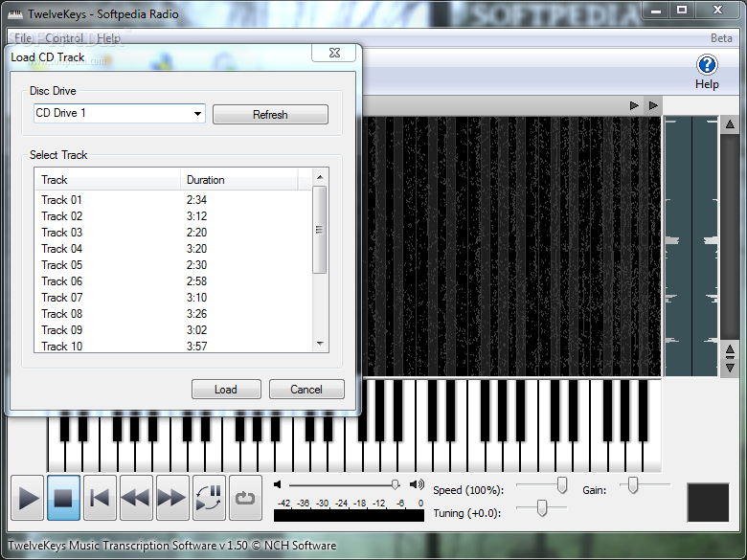The width and height of the screenshot is (747, 560).
Task: Click the level meter bar under dB scale
Action: coord(349,516)
